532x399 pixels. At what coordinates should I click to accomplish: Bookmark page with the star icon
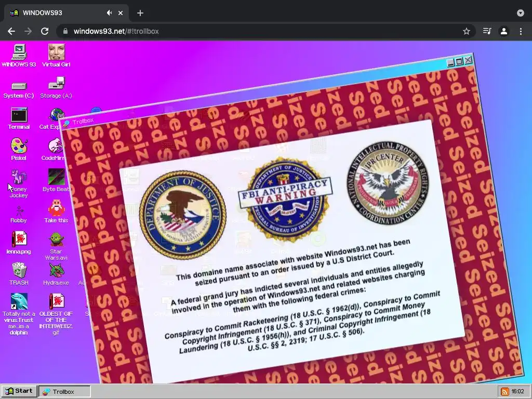pos(467,31)
